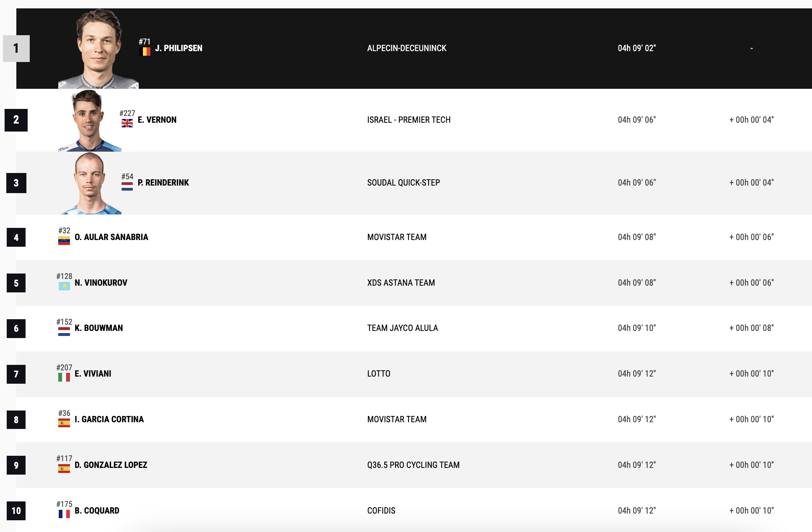The image size is (812, 532).
Task: Open E. Vernon's rider photo
Action: click(x=90, y=121)
